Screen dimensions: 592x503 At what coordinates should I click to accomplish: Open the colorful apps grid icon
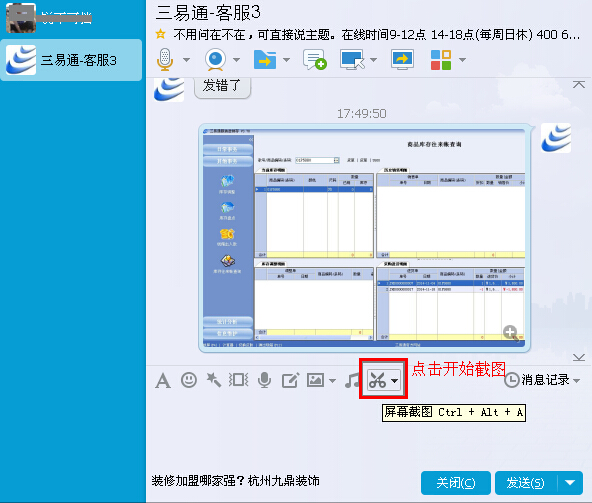441,60
